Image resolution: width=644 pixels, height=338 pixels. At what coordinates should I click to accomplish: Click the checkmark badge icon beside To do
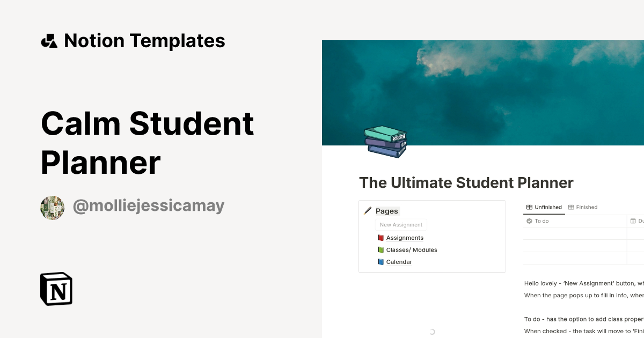point(529,221)
